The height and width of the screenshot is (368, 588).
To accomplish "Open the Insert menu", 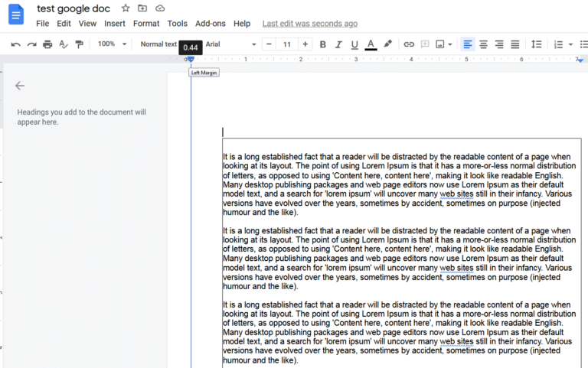I will point(115,24).
